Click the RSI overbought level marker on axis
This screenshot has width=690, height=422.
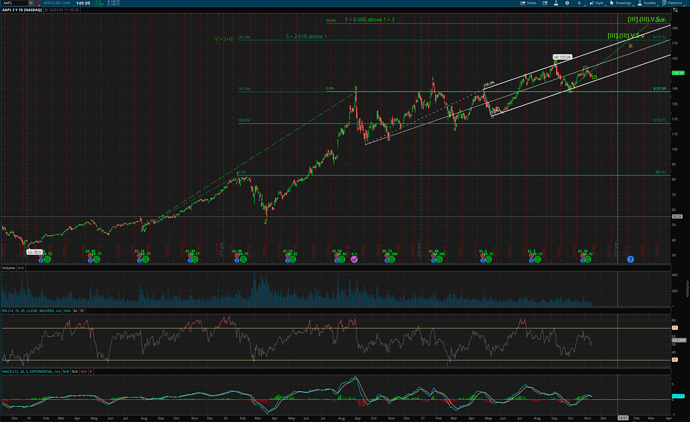tap(675, 328)
